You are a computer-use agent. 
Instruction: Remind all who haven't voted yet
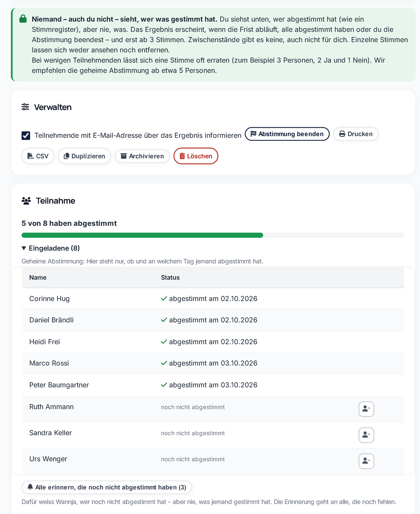click(x=107, y=487)
